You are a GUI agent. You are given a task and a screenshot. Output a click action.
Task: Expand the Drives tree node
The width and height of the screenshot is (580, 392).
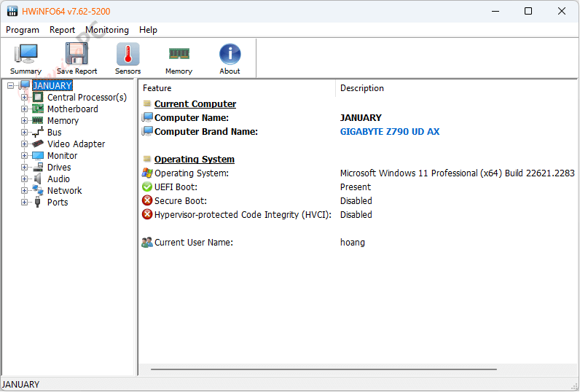point(25,167)
